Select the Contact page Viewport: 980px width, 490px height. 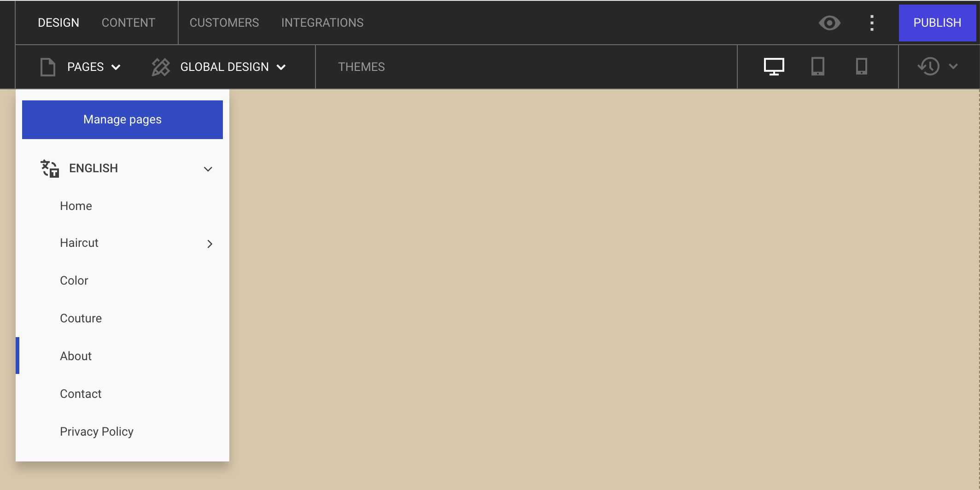coord(122,394)
